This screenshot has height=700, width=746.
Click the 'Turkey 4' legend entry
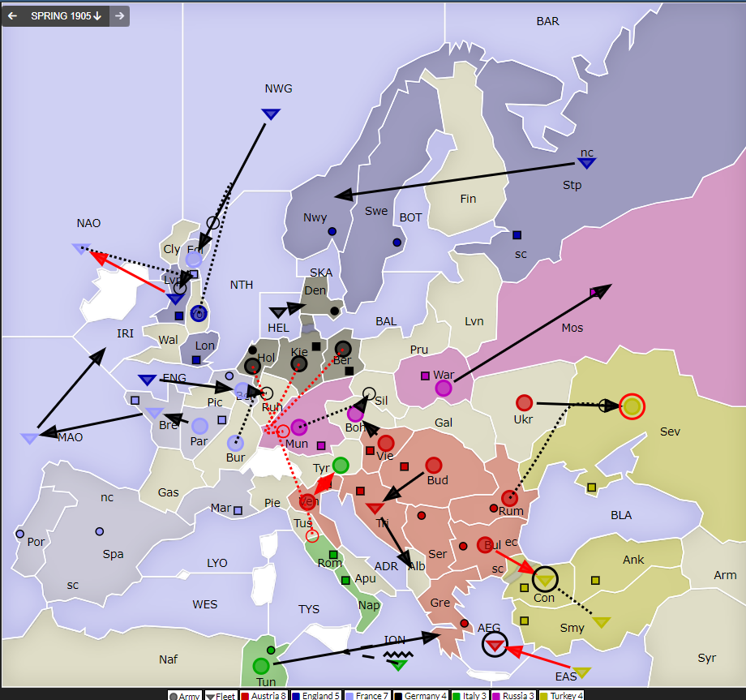tap(563, 696)
